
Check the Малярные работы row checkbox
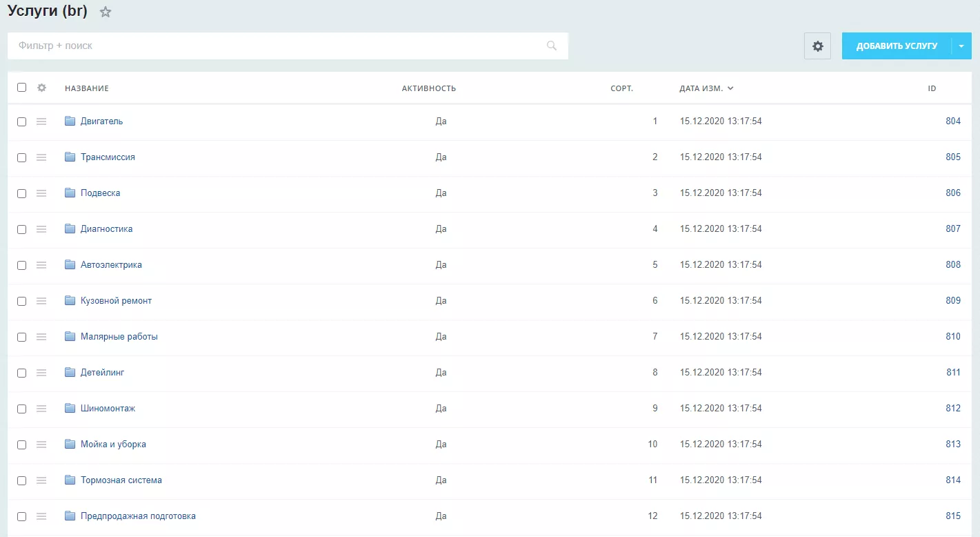22,337
